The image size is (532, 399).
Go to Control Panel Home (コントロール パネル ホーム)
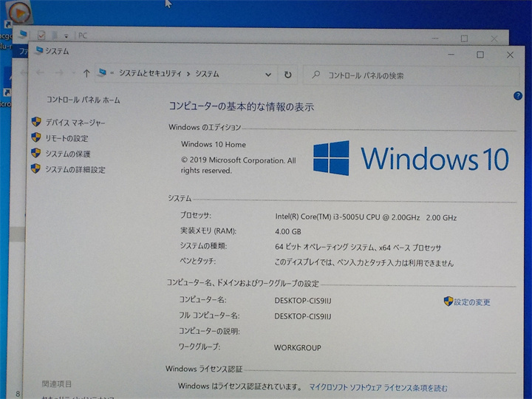(x=83, y=100)
